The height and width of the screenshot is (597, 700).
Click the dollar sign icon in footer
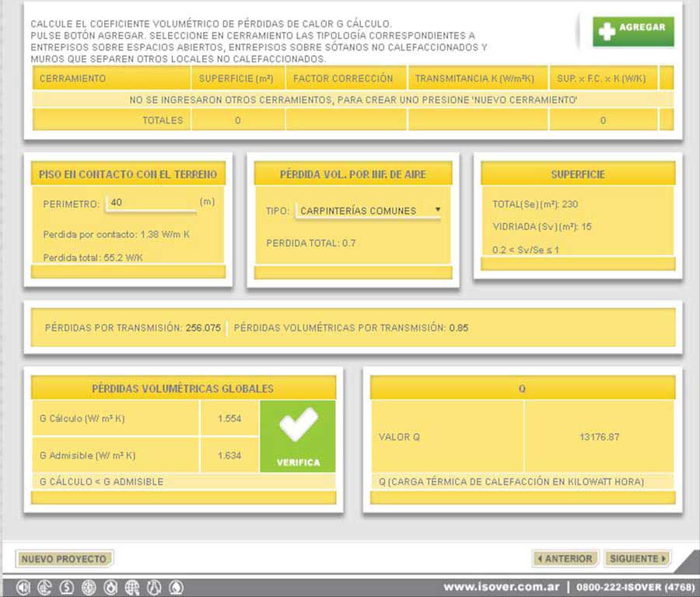tap(66, 588)
